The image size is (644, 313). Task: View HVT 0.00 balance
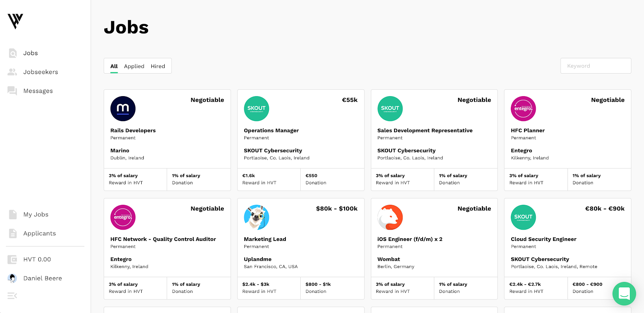37,259
